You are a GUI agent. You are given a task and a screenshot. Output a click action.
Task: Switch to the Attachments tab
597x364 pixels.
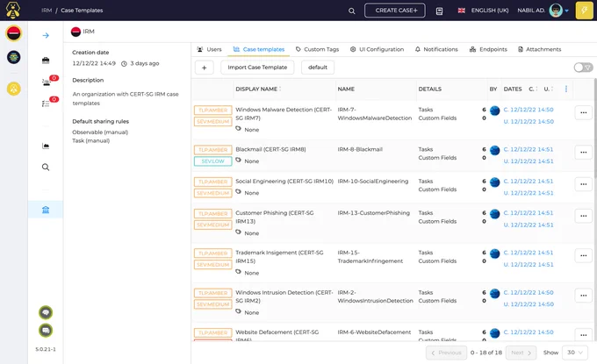click(540, 49)
